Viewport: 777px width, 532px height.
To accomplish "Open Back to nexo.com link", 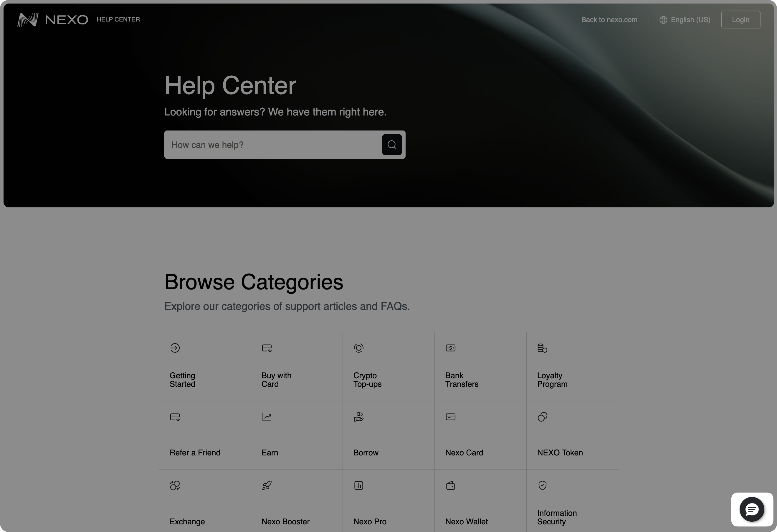I will pos(609,19).
